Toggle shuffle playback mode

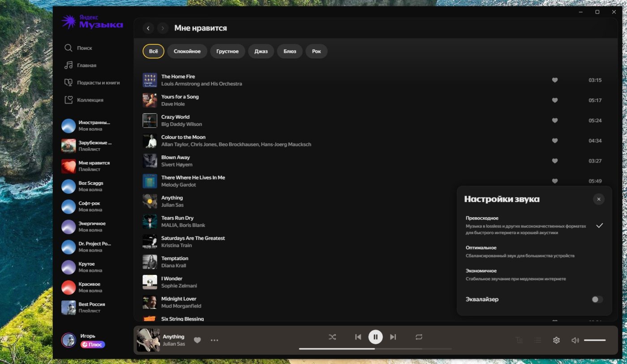[x=332, y=337]
